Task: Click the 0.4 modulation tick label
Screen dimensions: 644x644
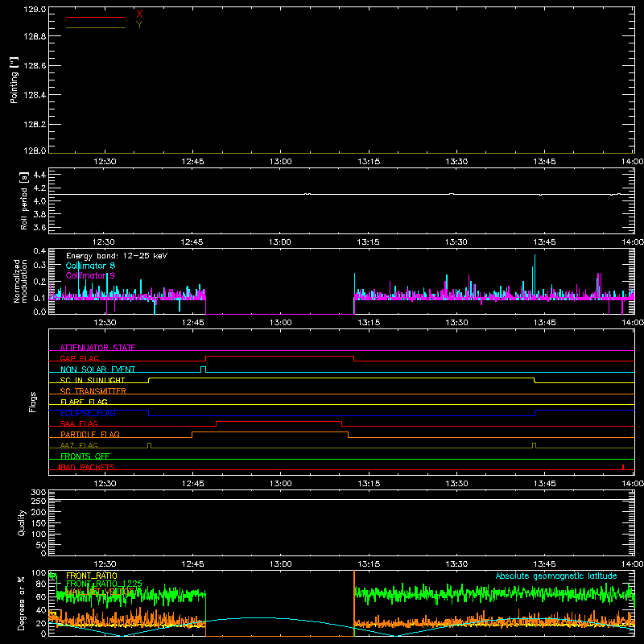Action: 39,251
